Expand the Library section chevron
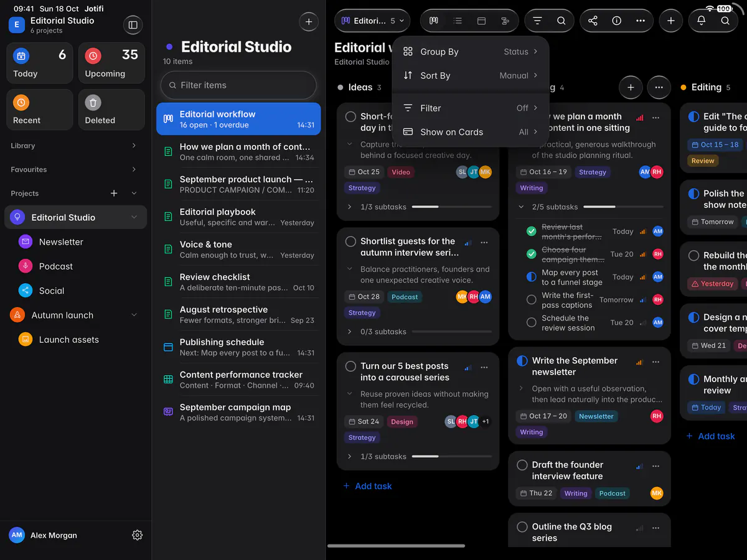747x560 pixels. (134, 146)
